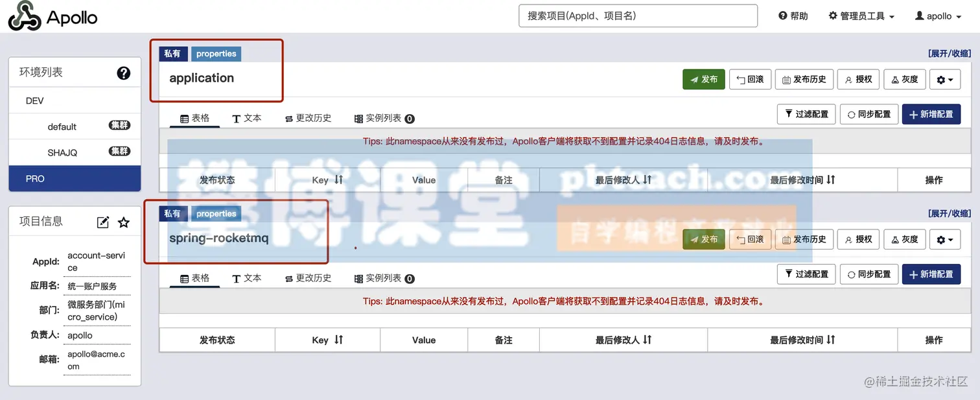Click 新增配置 in application namespace

[x=931, y=113]
